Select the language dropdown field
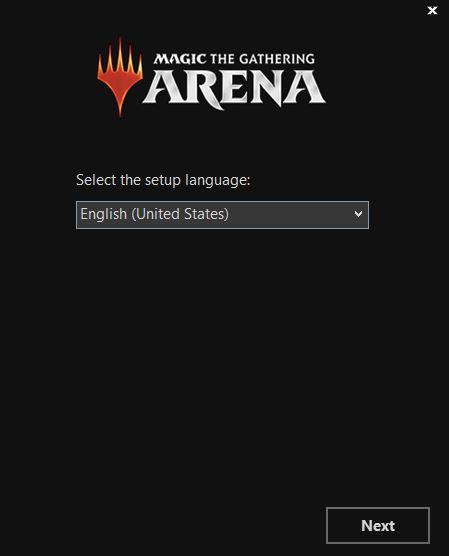This screenshot has height=556, width=449. 222,215
